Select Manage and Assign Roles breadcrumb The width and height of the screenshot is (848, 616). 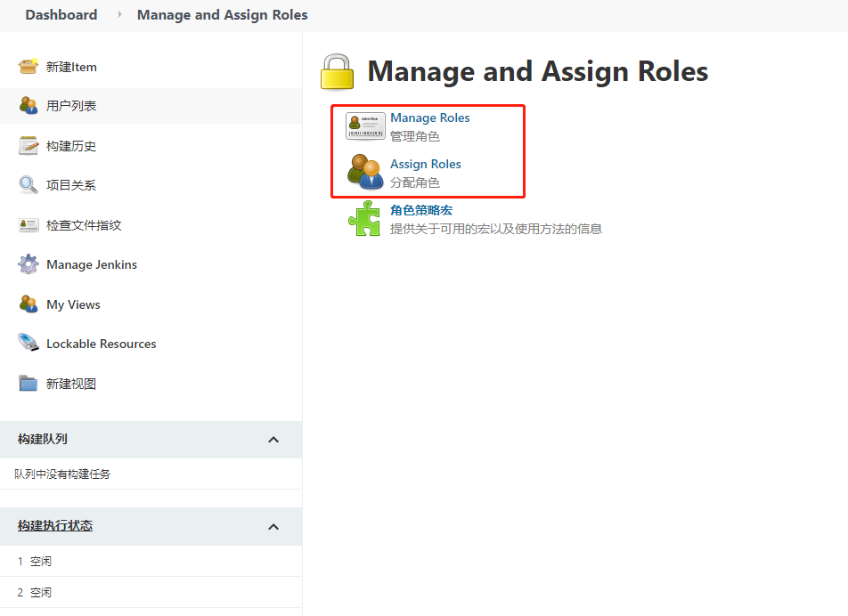click(222, 15)
